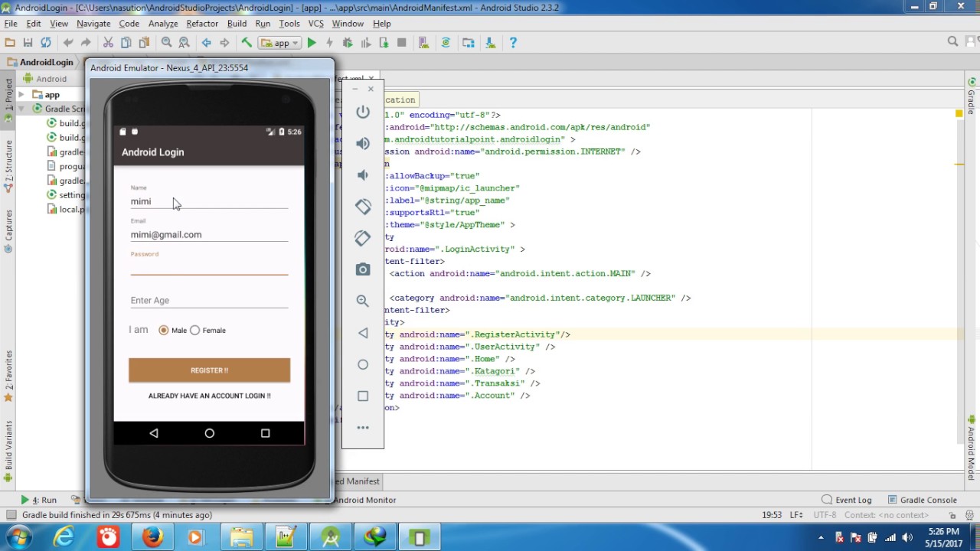Screen dimensions: 980x551
Task: Click the speaker icon in the system tray
Action: coord(909,537)
